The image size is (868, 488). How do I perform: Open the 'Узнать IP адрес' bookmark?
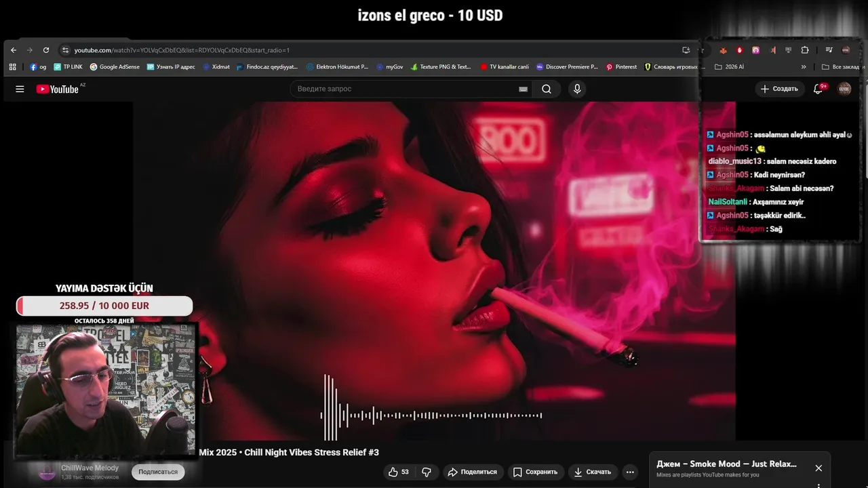coord(171,67)
